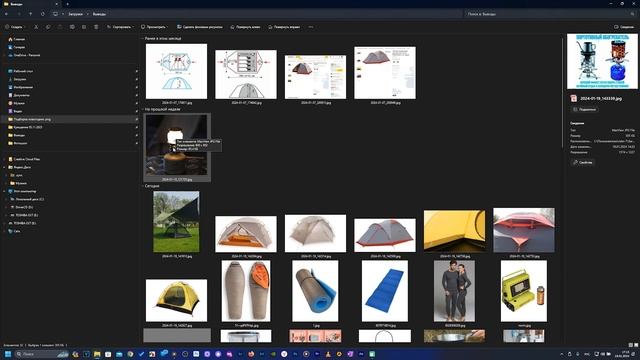The height and width of the screenshot is (360, 640).
Task: Click the Cut scissors icon in toolbar
Action: (x=36, y=27)
